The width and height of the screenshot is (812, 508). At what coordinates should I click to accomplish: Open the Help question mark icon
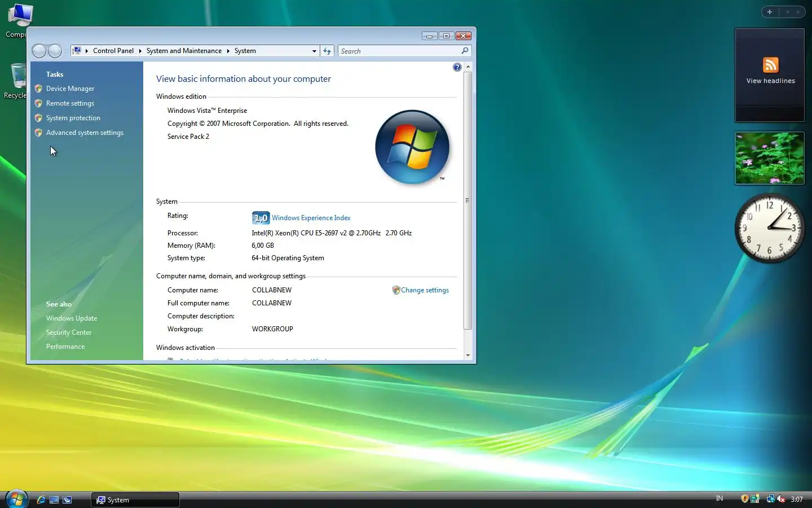[457, 67]
